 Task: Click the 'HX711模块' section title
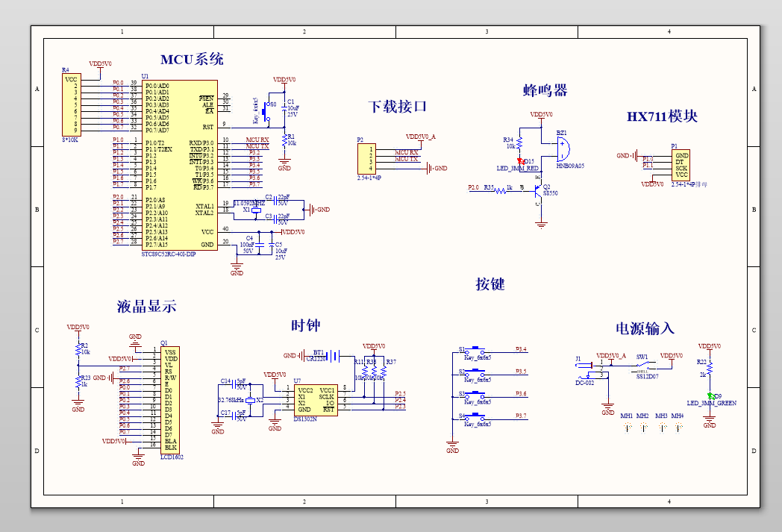tap(662, 116)
